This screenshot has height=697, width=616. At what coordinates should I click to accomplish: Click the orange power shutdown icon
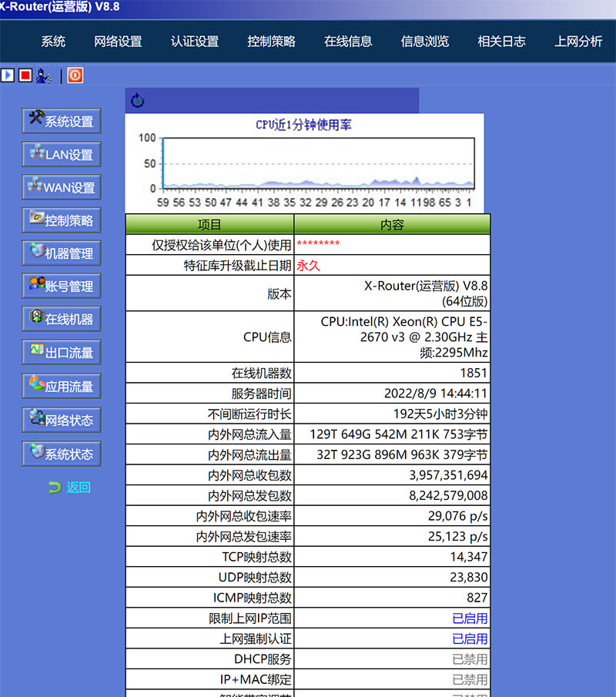[75, 75]
